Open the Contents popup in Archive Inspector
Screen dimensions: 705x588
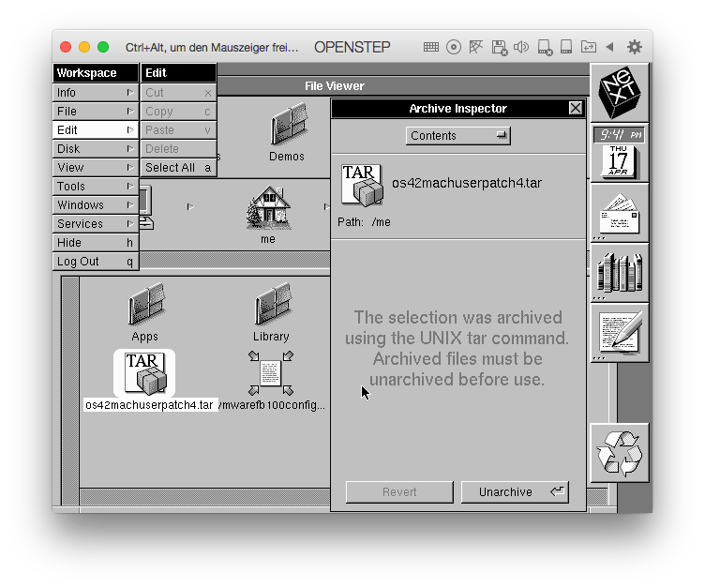click(457, 135)
